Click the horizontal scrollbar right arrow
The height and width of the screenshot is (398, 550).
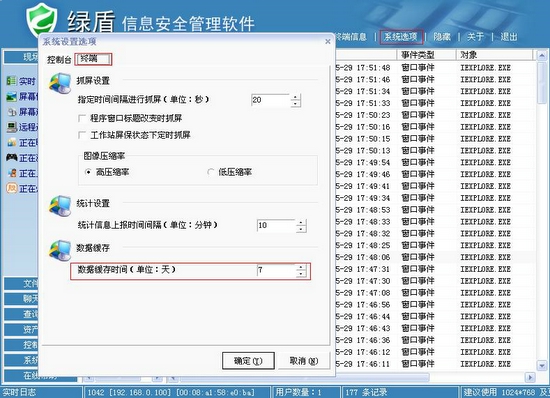[x=530, y=377]
